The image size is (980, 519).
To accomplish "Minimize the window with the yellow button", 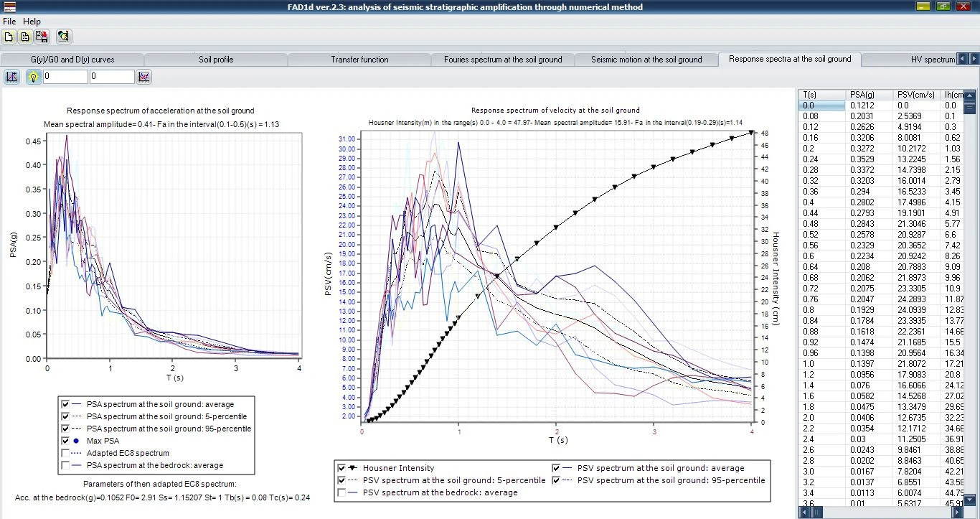I will pos(924,6).
